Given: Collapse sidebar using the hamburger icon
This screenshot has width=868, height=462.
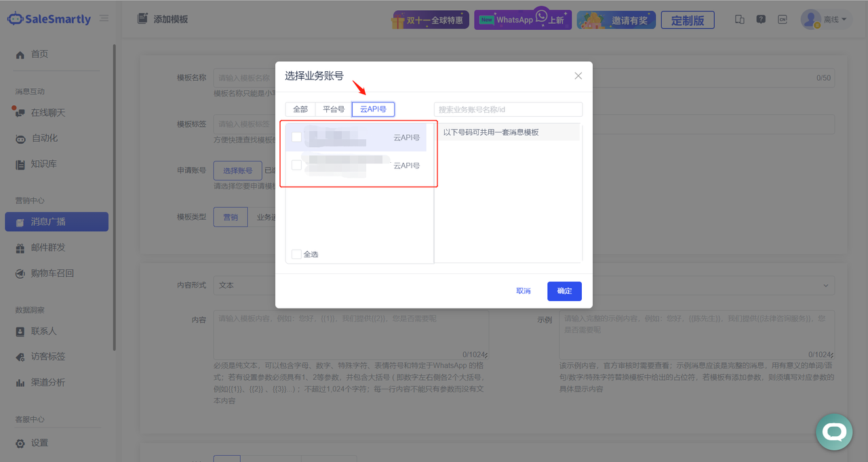Looking at the screenshot, I should pyautogui.click(x=104, y=18).
